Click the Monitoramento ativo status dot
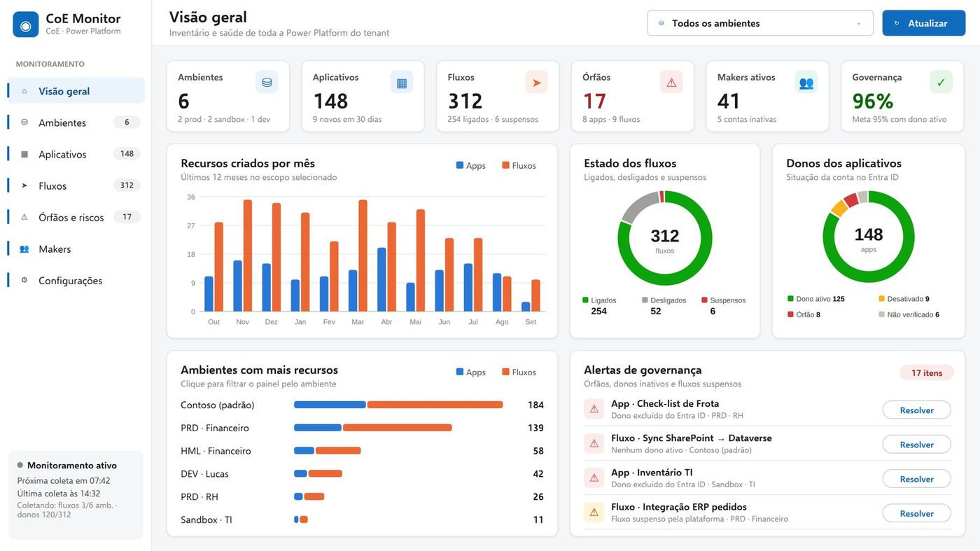The height and width of the screenshot is (551, 980). [20, 465]
